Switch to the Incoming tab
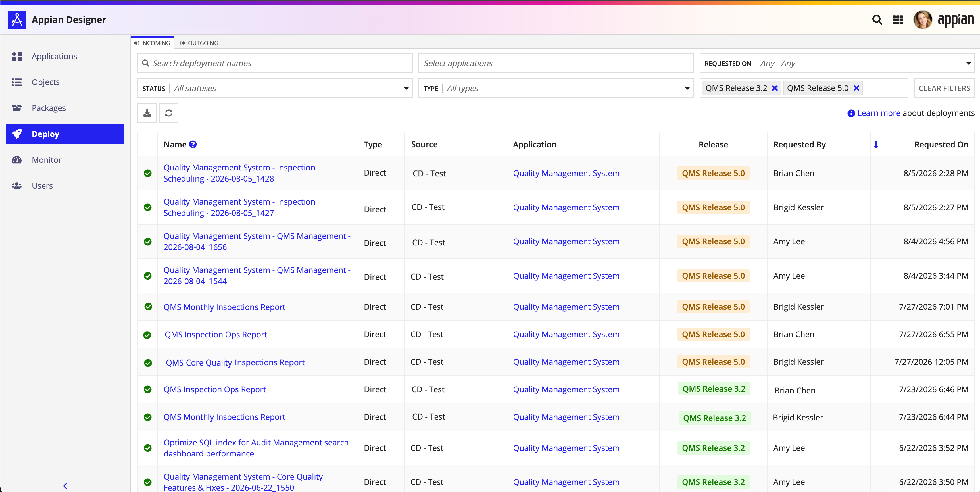The height and width of the screenshot is (492, 980). pyautogui.click(x=152, y=43)
